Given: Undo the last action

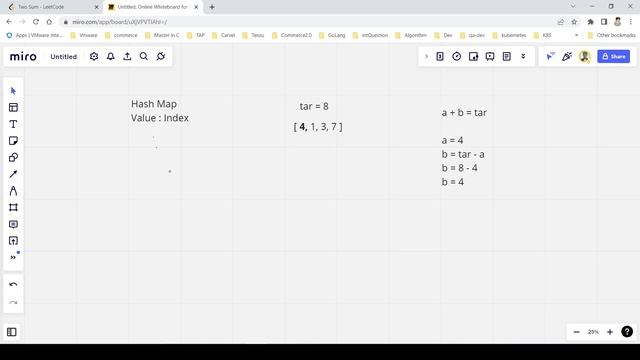Looking at the screenshot, I should click(x=13, y=284).
